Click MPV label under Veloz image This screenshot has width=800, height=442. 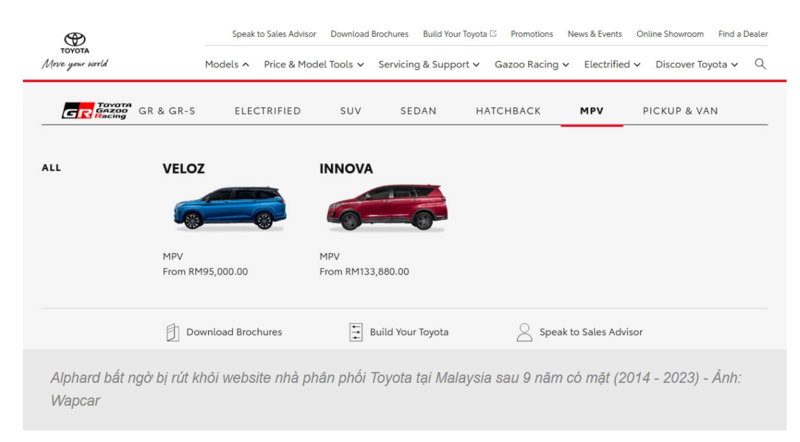coord(173,256)
